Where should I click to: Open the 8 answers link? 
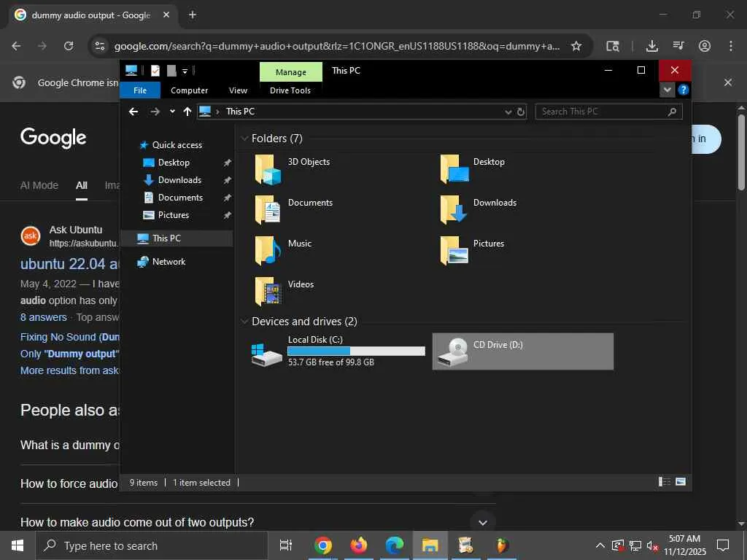point(43,317)
